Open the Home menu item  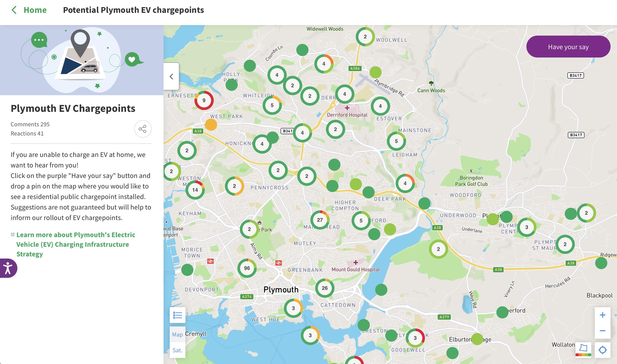(x=35, y=10)
